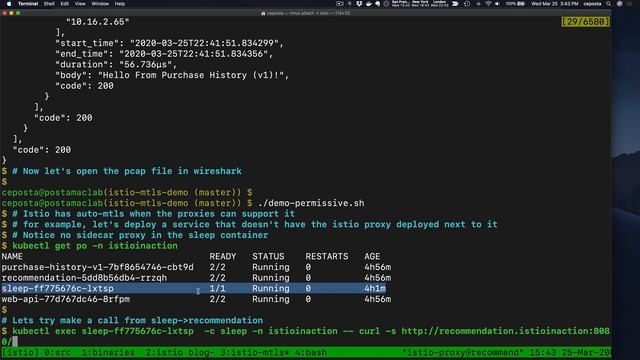Open the View menu
Image resolution: width=640 pixels, height=360 pixels.
click(x=80, y=4)
